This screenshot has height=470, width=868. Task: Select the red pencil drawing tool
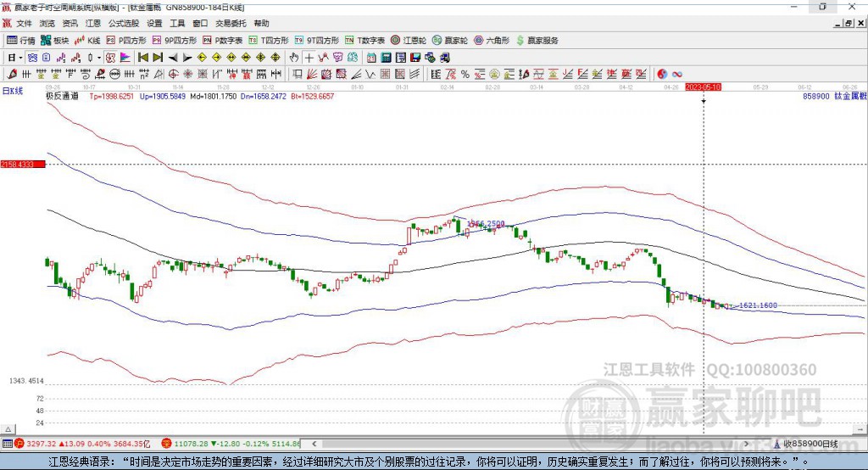coord(12,75)
